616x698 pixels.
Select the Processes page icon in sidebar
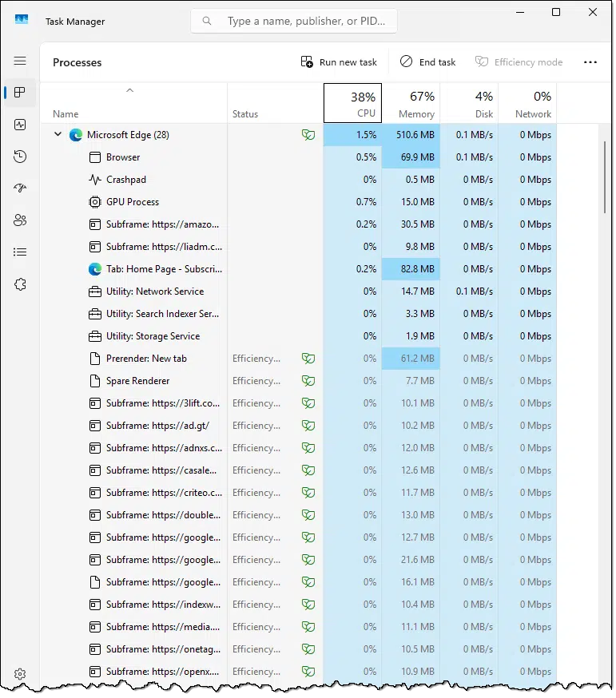tap(20, 93)
